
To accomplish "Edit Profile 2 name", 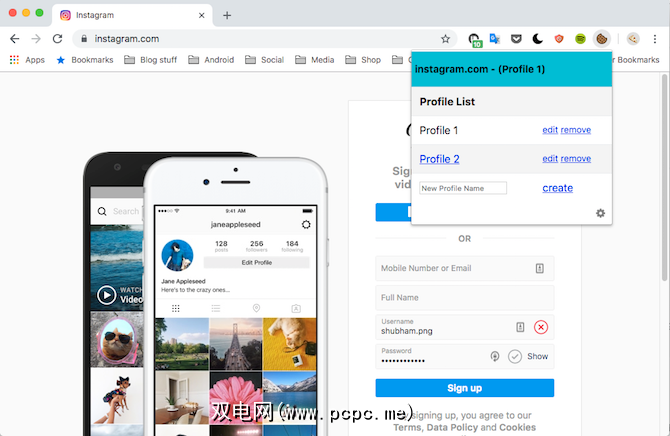I will tap(550, 159).
